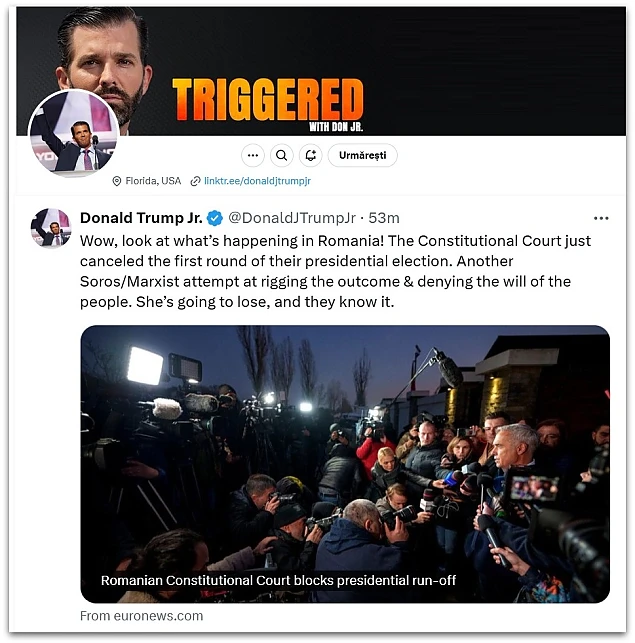The width and height of the screenshot is (635, 643).
Task: Click the blue verified badge icon
Action: [215, 218]
